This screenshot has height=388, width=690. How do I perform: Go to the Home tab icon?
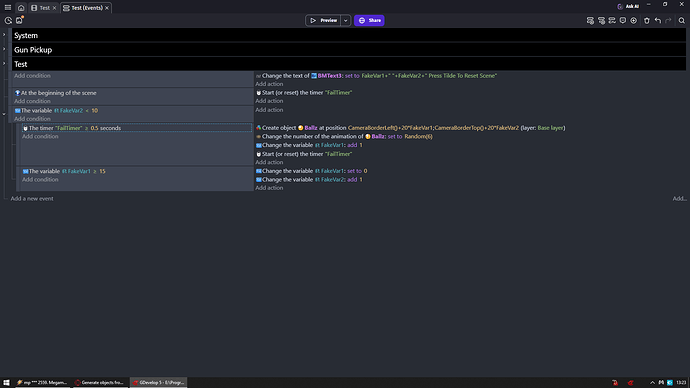coord(21,8)
